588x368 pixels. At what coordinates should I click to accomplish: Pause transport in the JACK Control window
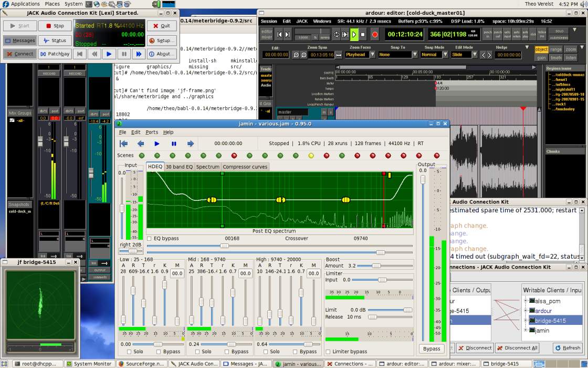tap(124, 54)
